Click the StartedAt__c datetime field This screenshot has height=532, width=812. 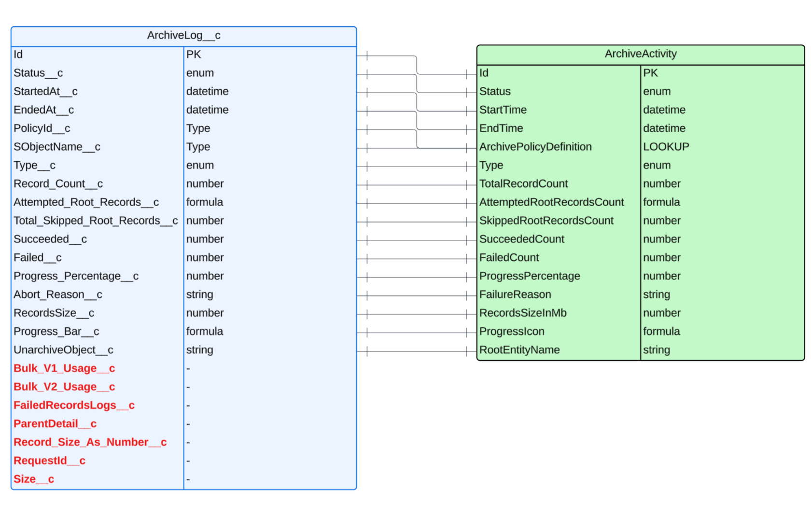pyautogui.click(x=97, y=91)
